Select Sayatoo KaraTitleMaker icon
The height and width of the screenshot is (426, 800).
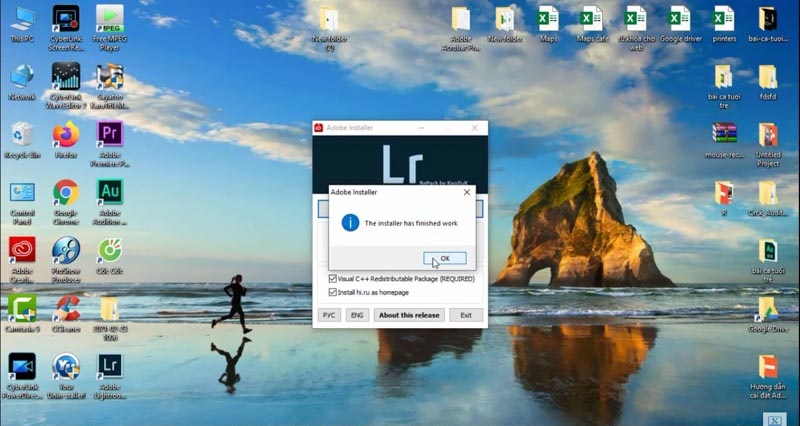click(110, 86)
